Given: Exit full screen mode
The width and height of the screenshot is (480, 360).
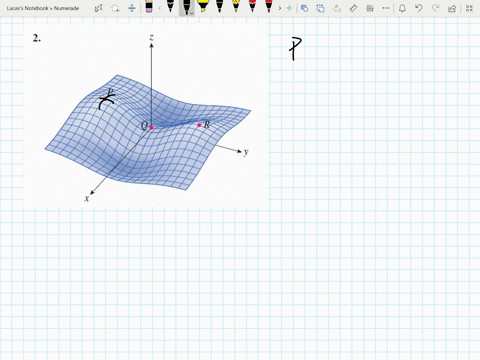Looking at the screenshot, I should 469,8.
